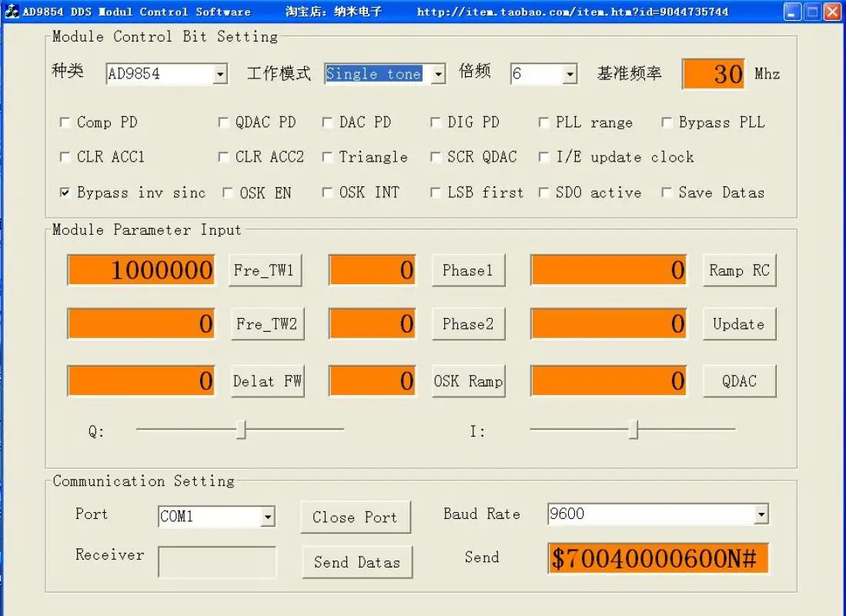
Task: Enable OSK EN checkbox
Action: pyautogui.click(x=228, y=192)
